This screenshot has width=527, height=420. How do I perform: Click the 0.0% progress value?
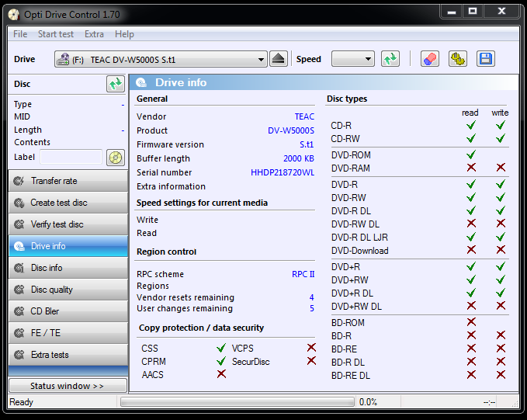[368, 402]
